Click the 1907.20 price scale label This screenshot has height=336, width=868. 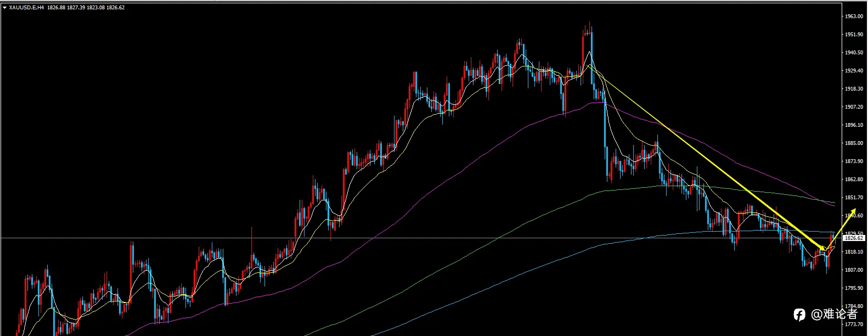[x=854, y=107]
